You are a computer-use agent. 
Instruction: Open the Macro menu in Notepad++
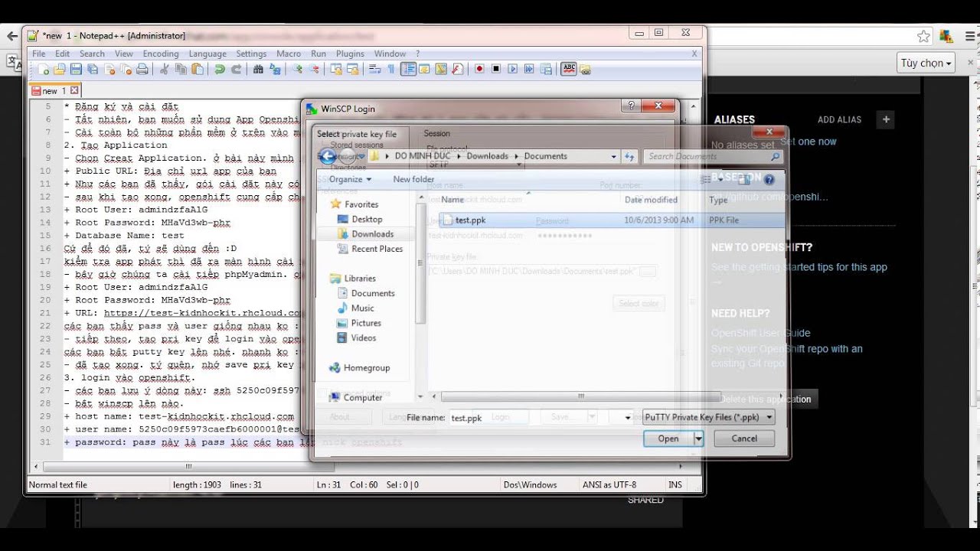pyautogui.click(x=289, y=54)
